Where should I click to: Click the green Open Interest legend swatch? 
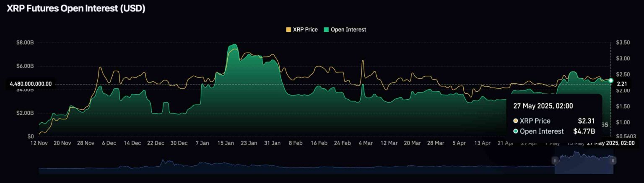[x=326, y=30]
